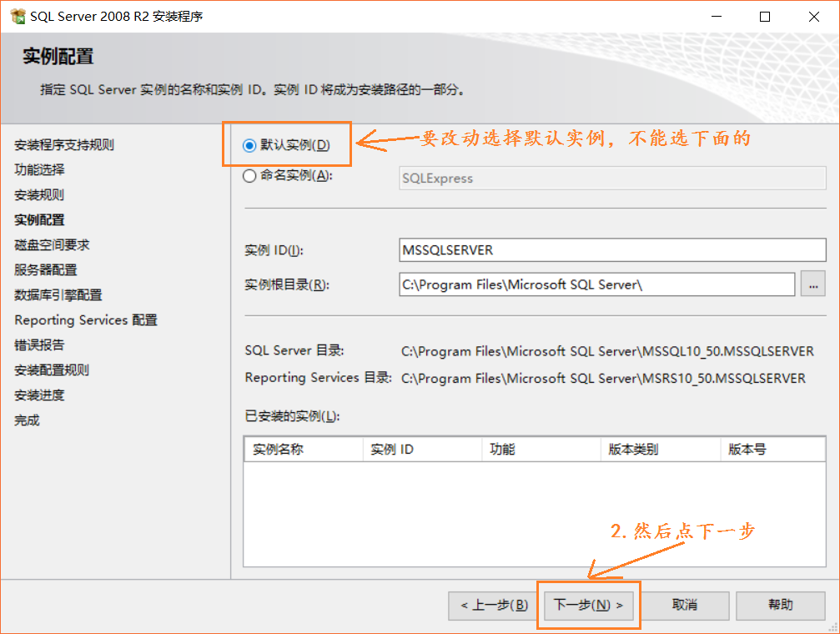Viewport: 840px width, 634px height.
Task: Select 磁盘空间要求 in the step list
Action: 52,245
